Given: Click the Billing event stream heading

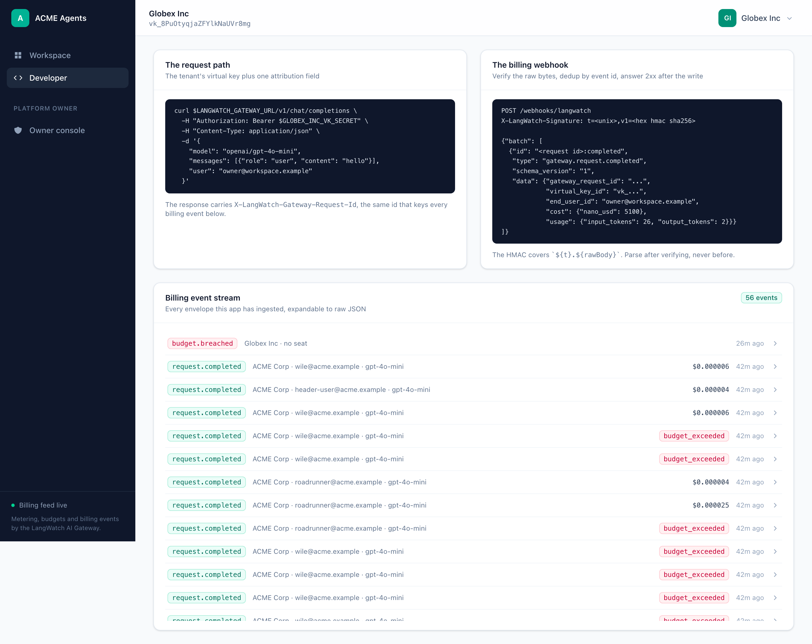Looking at the screenshot, I should pyautogui.click(x=203, y=298).
